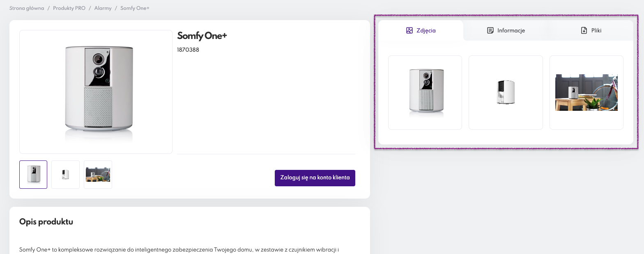Select the small side-view thumbnail below the main image
This screenshot has width=644, height=254.
click(x=65, y=174)
